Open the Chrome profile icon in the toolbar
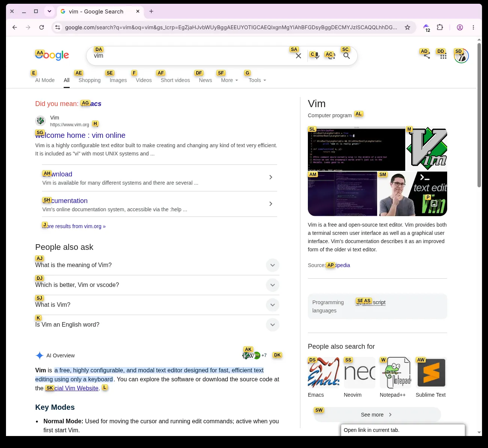Viewport: 488px width, 448px height. 460,27
